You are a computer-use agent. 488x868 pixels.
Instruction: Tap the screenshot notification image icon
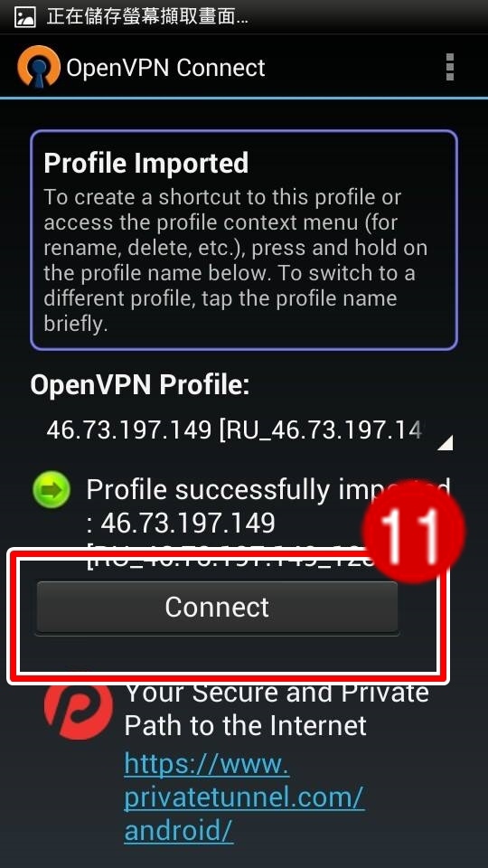coord(25,16)
